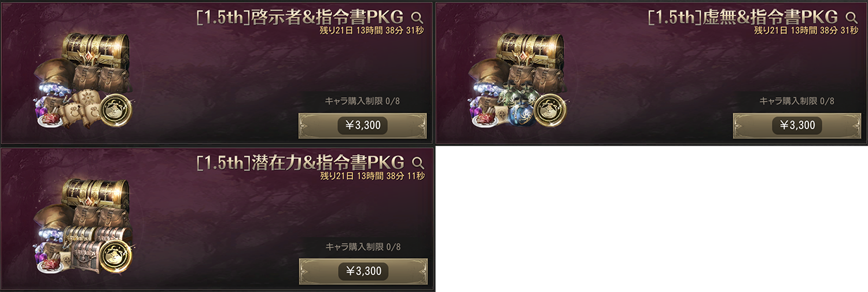This screenshot has height=292, width=868.
Task: Open the [1.5th]虚無&指令書PKG title
Action: (743, 17)
